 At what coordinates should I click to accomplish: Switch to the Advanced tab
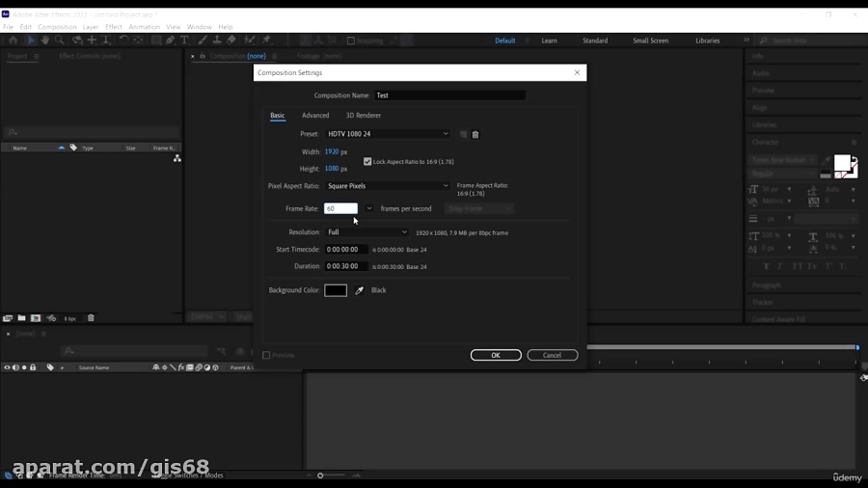coord(315,115)
